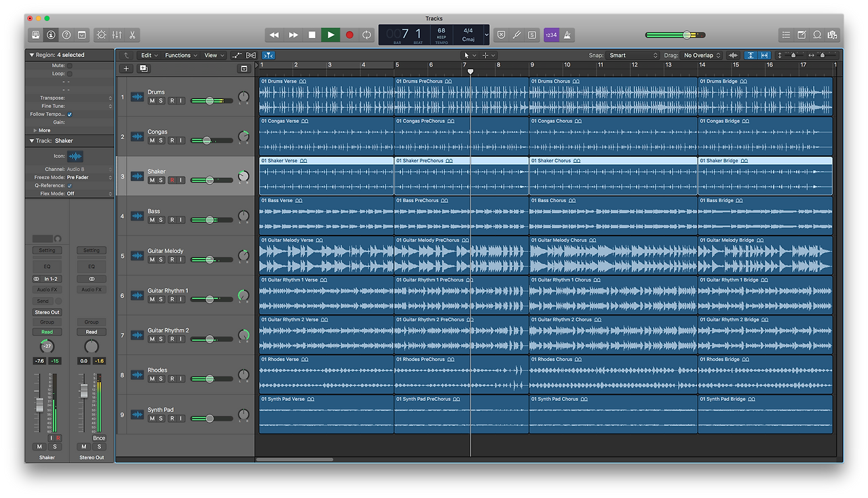Click the Bnce button on Stereo Out strip
This screenshot has width=868, height=498.
point(99,438)
